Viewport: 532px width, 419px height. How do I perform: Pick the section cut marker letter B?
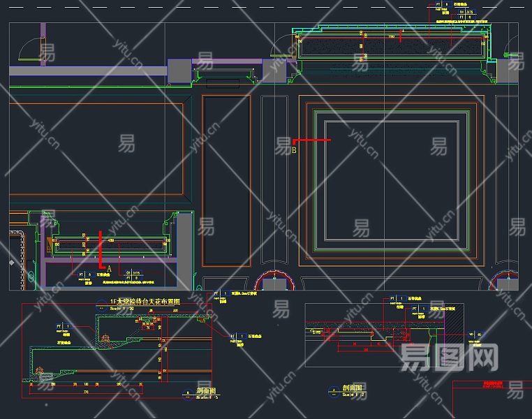pos(294,149)
